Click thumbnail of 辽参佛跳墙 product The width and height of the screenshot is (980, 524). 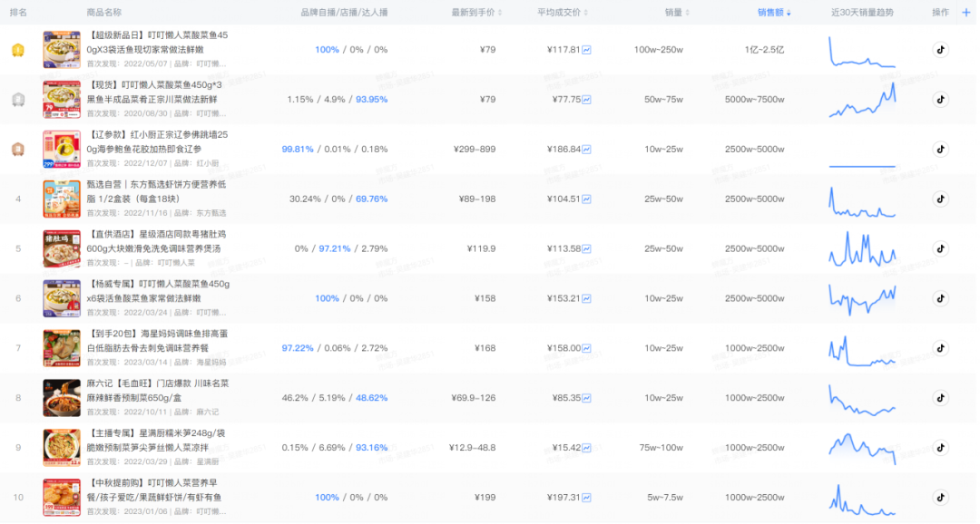62,150
